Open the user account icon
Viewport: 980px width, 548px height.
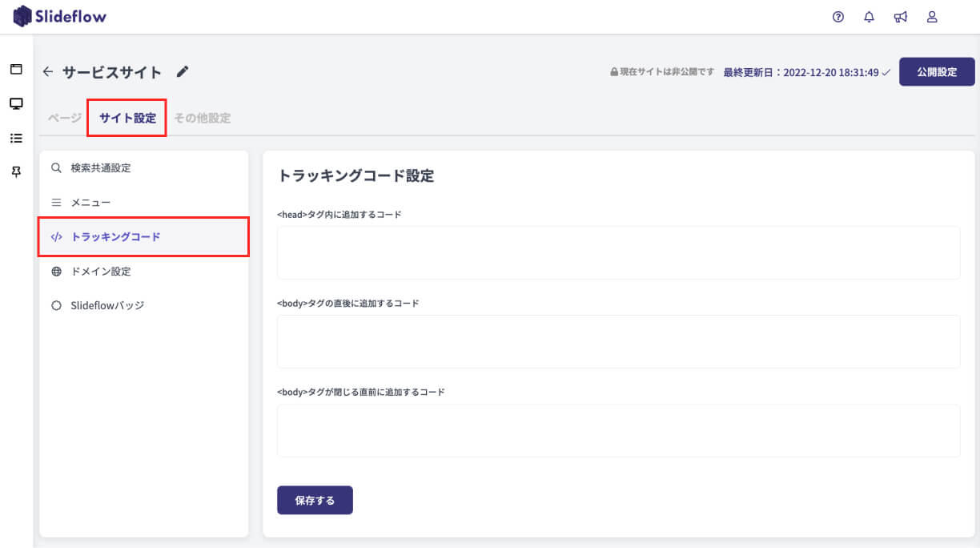click(932, 17)
